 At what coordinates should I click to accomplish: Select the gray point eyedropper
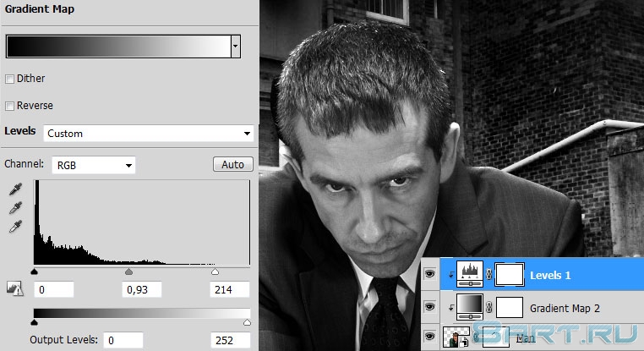(15, 208)
